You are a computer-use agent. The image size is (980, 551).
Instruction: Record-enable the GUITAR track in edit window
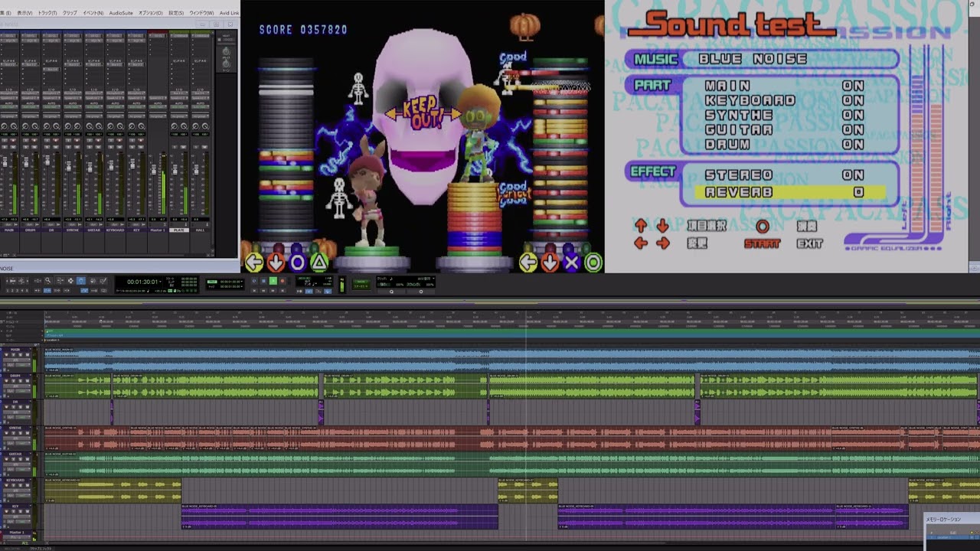[6, 458]
